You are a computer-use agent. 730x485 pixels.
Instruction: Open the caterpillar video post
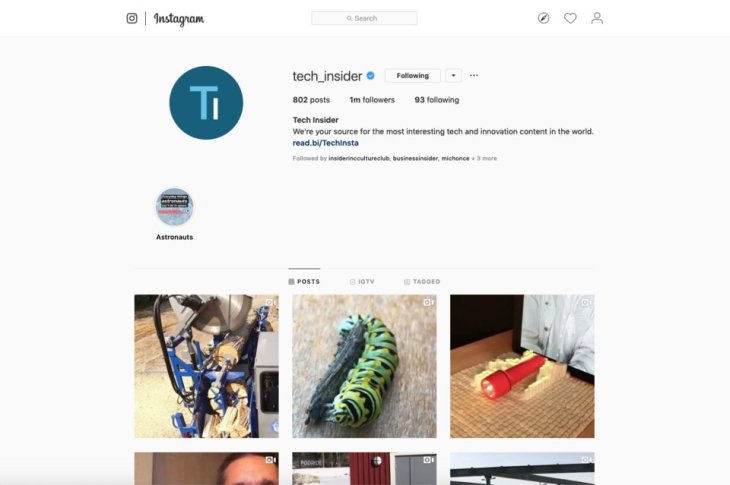pos(364,366)
